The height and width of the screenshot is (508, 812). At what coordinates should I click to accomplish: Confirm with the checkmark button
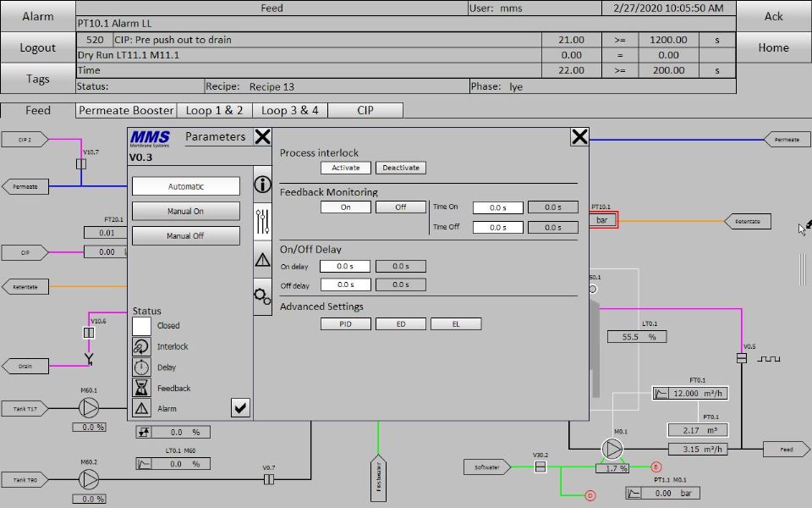pos(241,408)
